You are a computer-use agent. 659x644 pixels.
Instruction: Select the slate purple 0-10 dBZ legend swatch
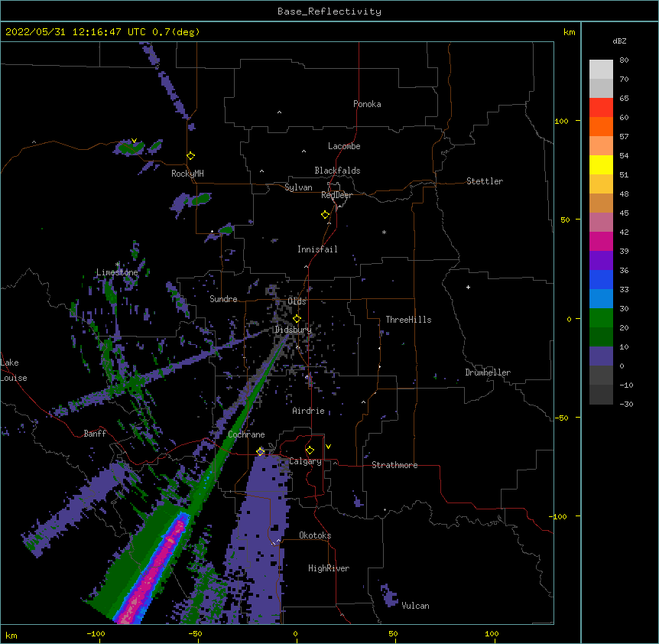point(601,356)
